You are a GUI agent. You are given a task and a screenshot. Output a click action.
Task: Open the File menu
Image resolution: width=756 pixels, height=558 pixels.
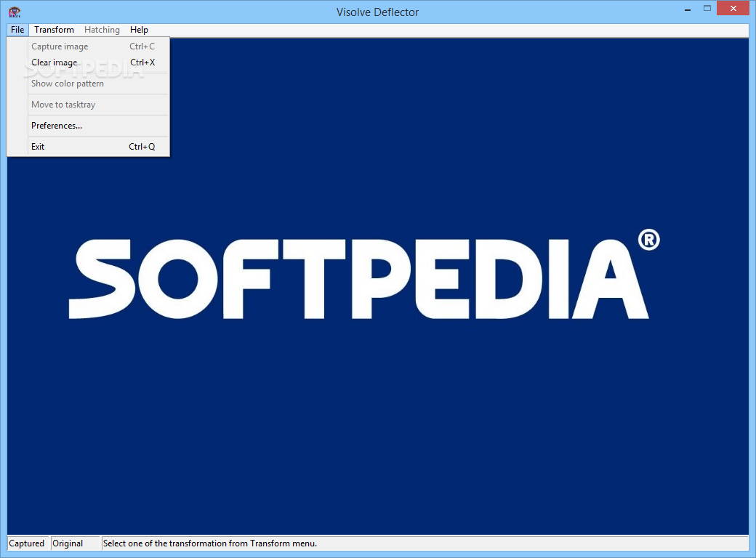click(17, 29)
